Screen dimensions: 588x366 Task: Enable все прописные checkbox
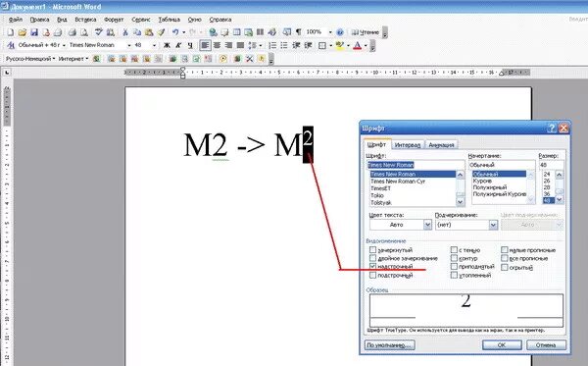coord(505,258)
